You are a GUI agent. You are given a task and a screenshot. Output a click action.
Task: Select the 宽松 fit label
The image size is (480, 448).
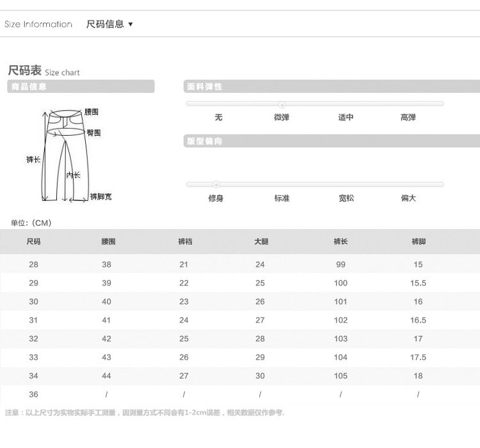coord(346,198)
